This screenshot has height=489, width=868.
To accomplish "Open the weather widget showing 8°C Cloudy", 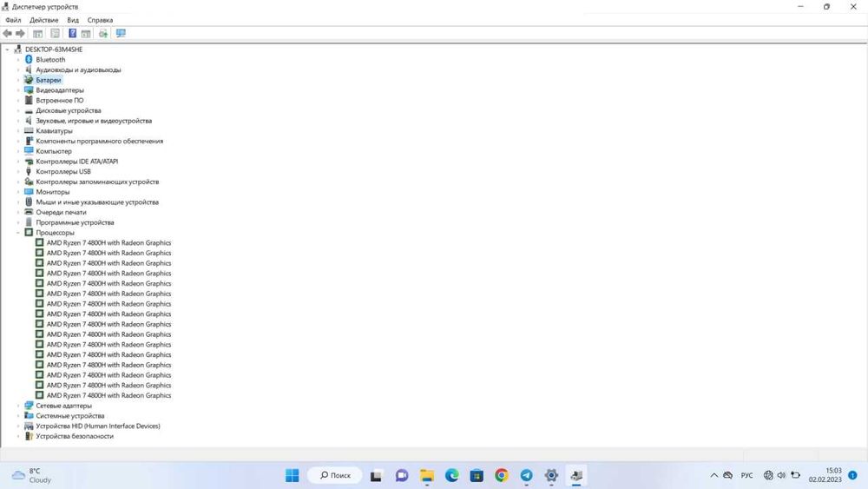I will (32, 475).
